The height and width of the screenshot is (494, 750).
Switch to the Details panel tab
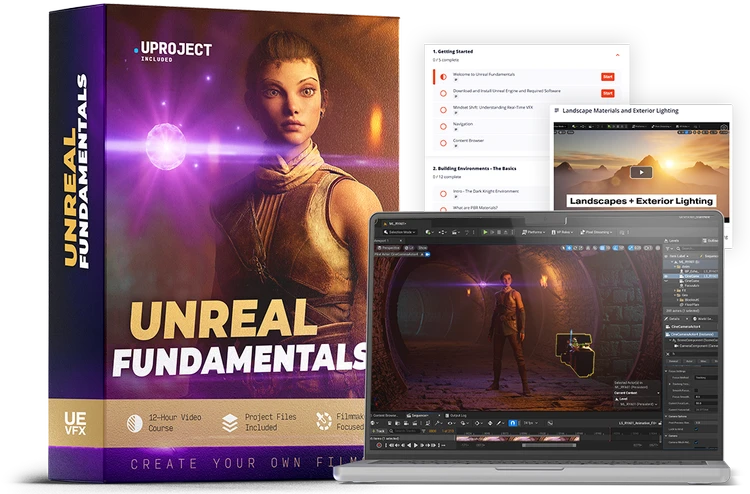click(x=674, y=318)
